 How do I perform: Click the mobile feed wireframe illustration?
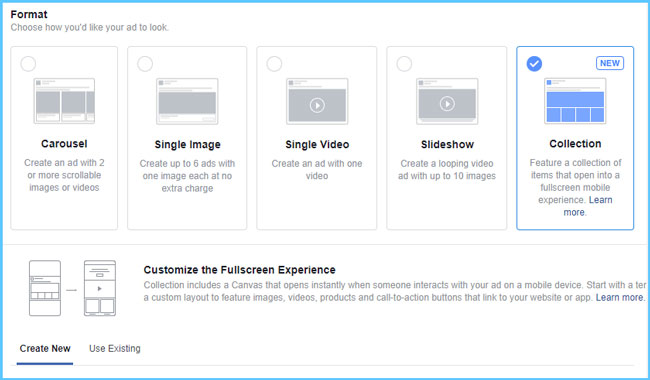pos(45,288)
